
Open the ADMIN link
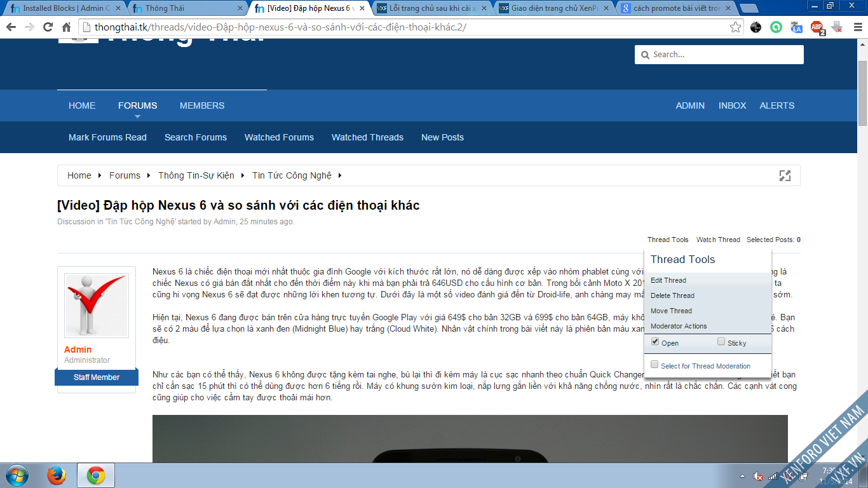[690, 105]
